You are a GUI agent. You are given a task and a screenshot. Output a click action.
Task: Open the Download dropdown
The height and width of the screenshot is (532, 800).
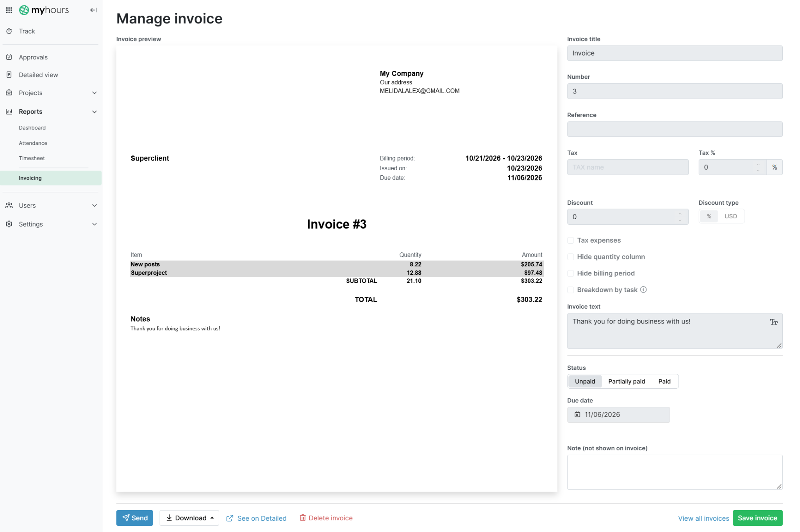click(189, 518)
